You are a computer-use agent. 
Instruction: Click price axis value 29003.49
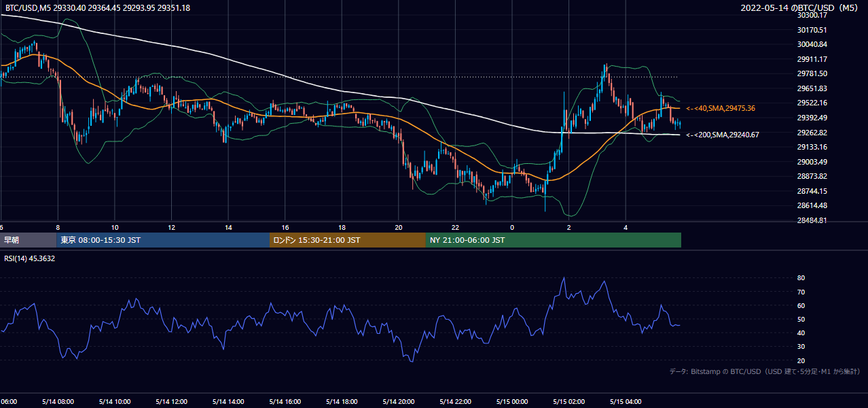pyautogui.click(x=812, y=162)
